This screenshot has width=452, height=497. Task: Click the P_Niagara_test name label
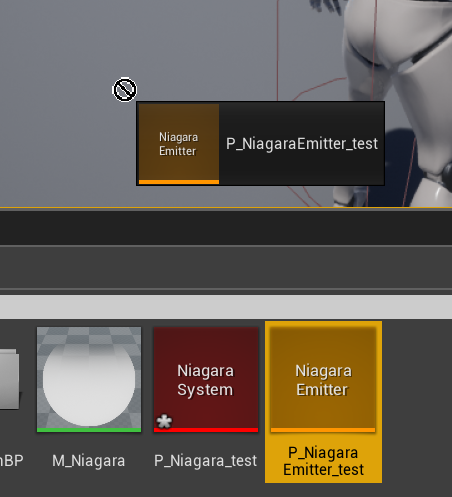click(x=205, y=461)
